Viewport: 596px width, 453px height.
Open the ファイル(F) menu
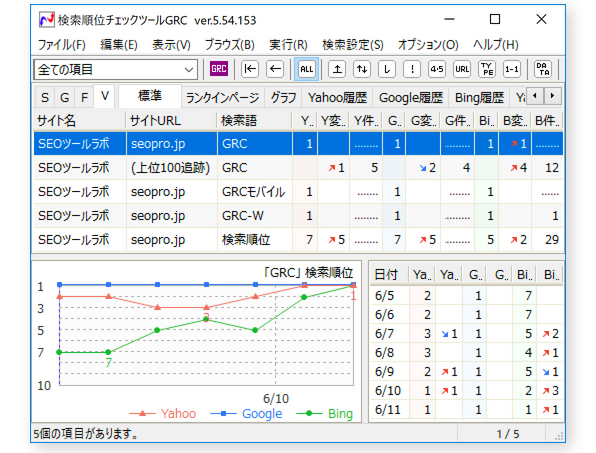[x=62, y=45]
